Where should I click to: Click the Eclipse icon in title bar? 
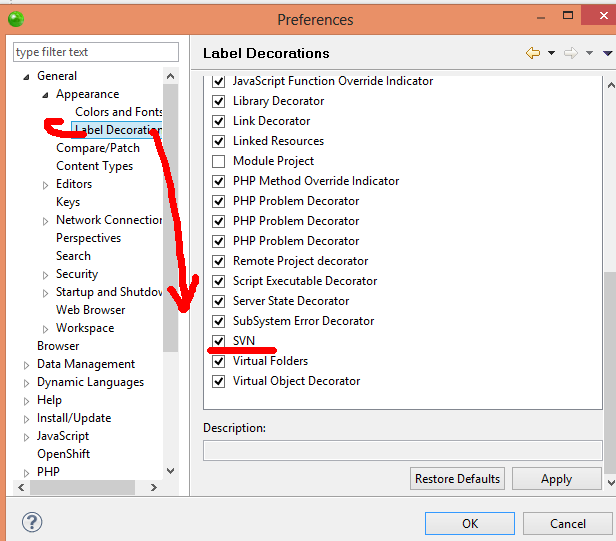pos(15,19)
